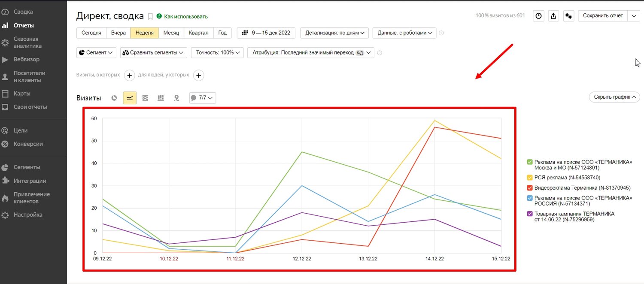Switch to column chart view
The height and width of the screenshot is (284, 644).
[161, 98]
